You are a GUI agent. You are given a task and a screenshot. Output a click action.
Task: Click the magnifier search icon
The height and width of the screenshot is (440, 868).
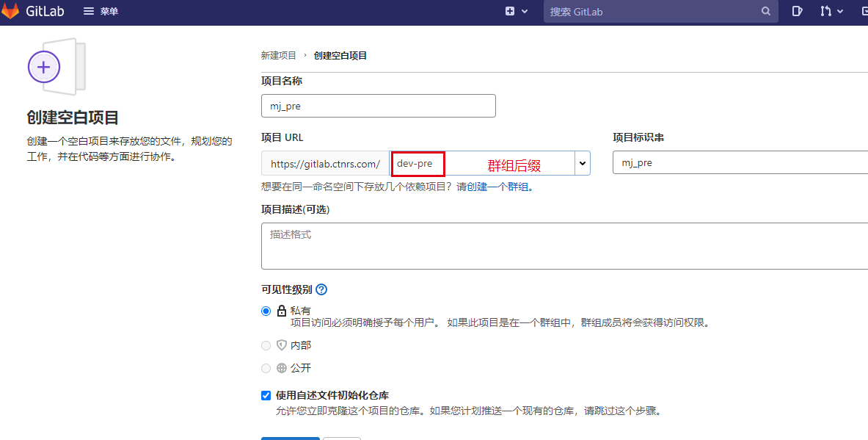(765, 11)
